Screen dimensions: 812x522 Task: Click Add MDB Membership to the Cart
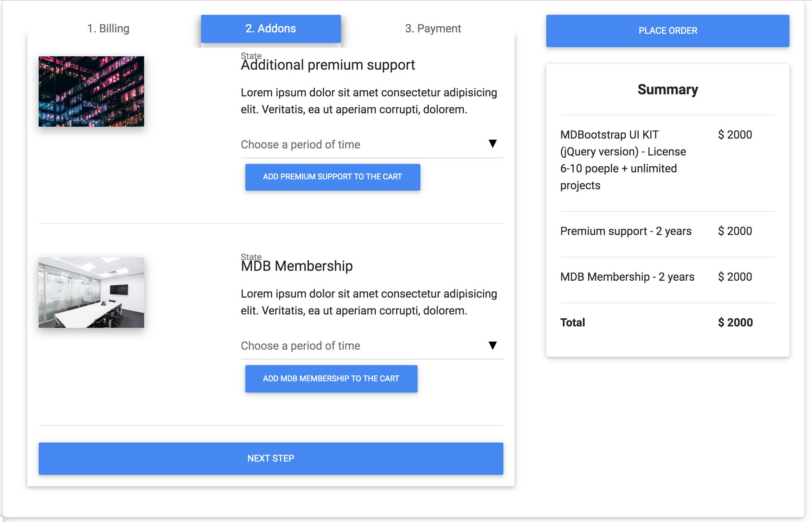[331, 378]
